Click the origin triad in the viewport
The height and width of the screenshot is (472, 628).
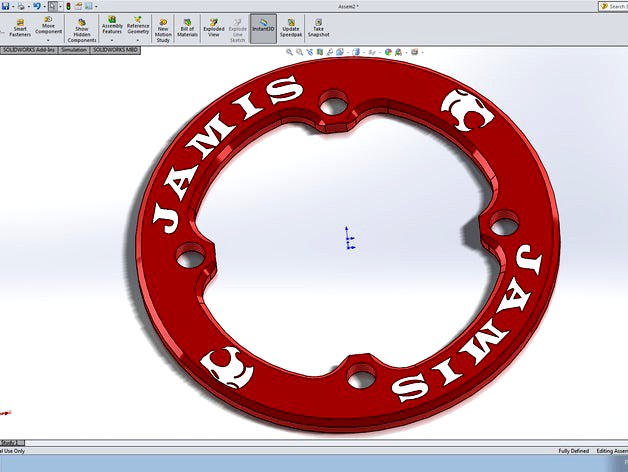click(348, 238)
